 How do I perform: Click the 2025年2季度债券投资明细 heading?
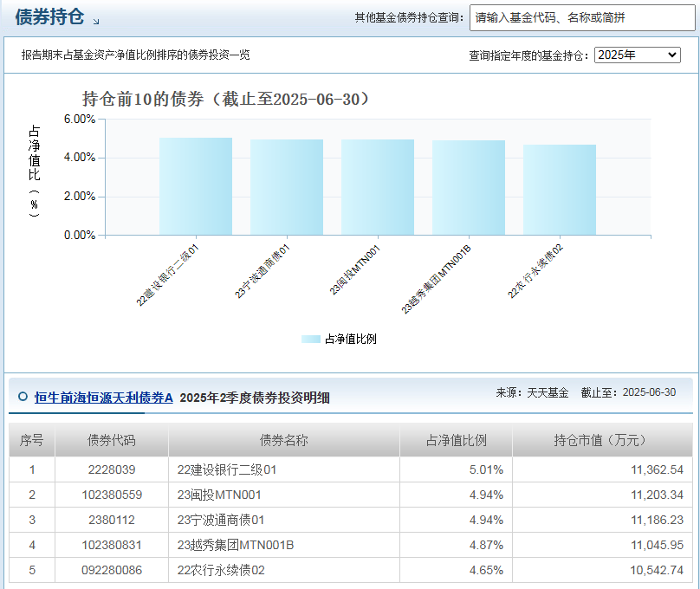coord(255,398)
